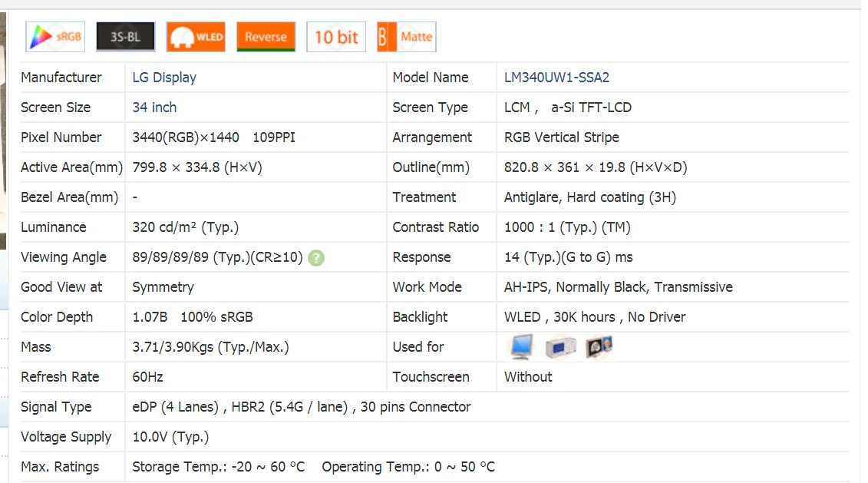Follow the 34 inch screen size link
This screenshot has width=868, height=483.
click(x=154, y=108)
